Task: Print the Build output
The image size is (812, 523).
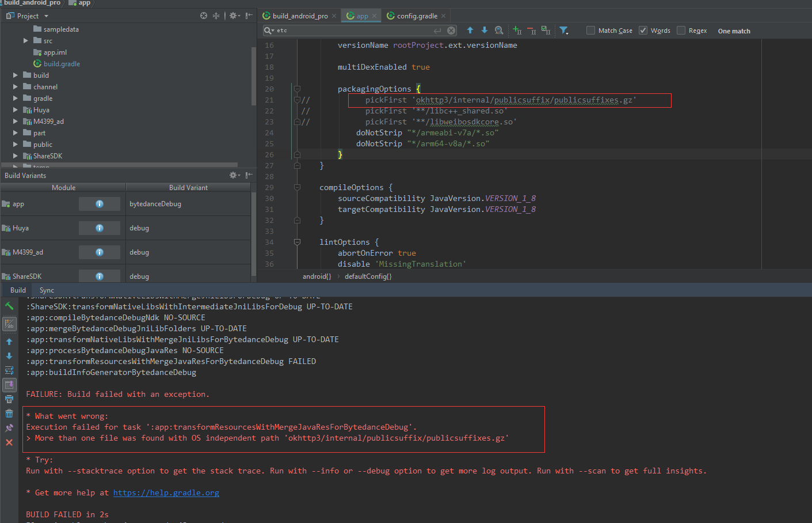Action: [9, 399]
